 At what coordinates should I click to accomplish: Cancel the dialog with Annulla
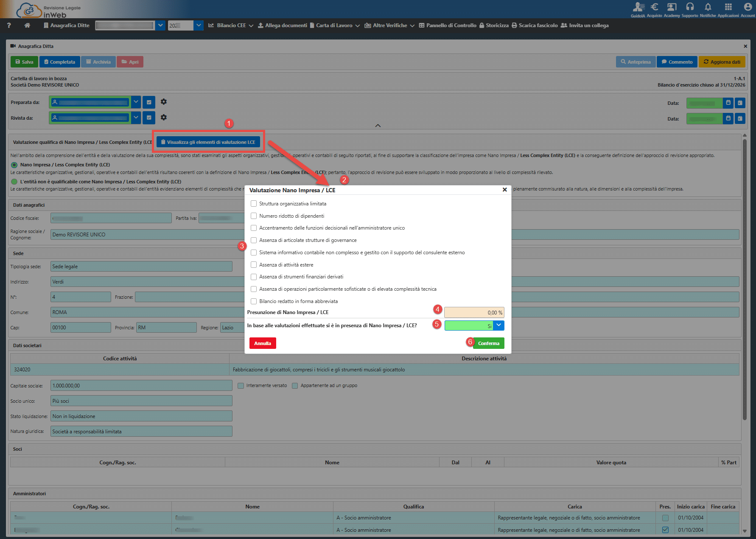tap(263, 343)
